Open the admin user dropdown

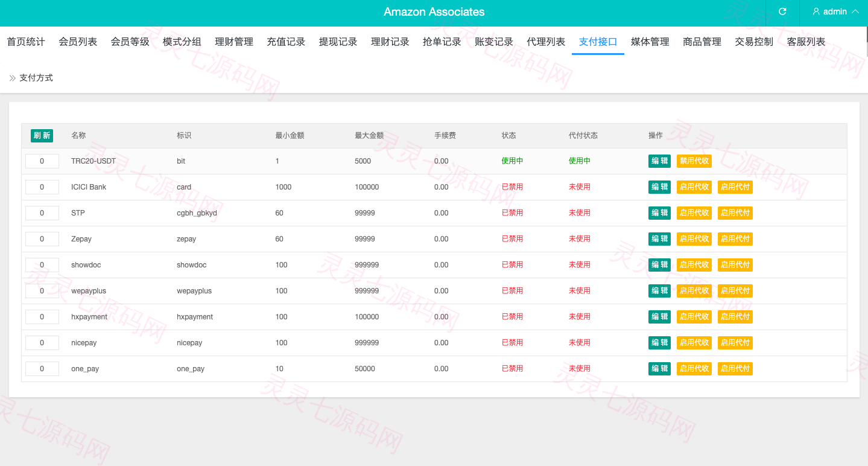[x=835, y=11]
